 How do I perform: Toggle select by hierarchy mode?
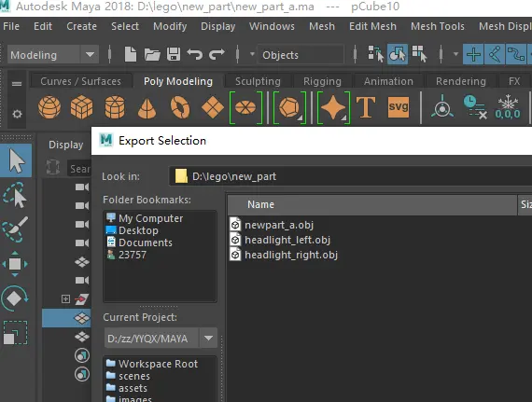(375, 54)
